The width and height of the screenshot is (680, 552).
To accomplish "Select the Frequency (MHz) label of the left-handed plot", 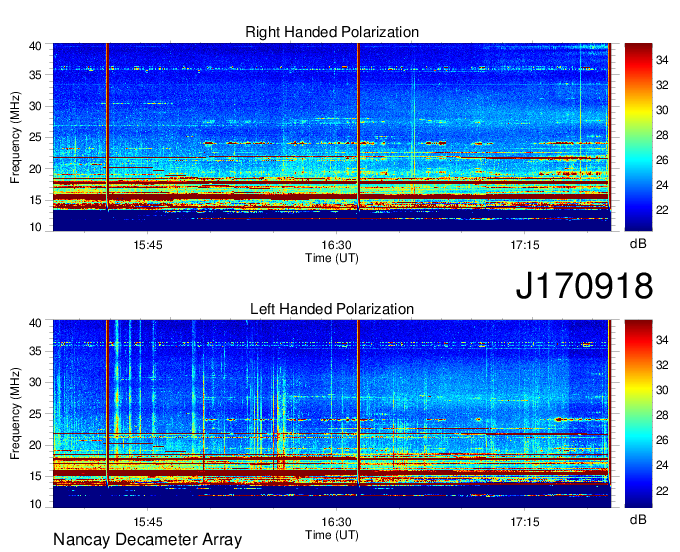I will point(15,414).
